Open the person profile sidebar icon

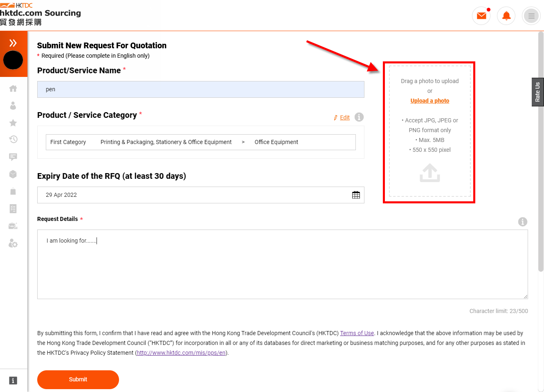point(13,106)
